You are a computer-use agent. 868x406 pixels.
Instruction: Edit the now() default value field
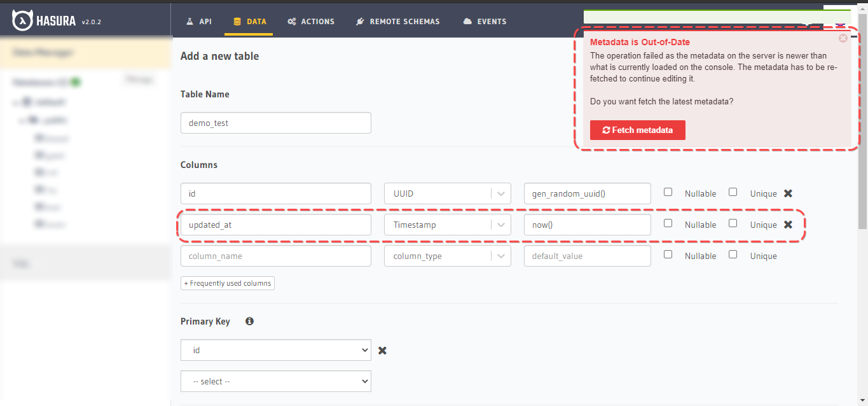[x=588, y=225]
